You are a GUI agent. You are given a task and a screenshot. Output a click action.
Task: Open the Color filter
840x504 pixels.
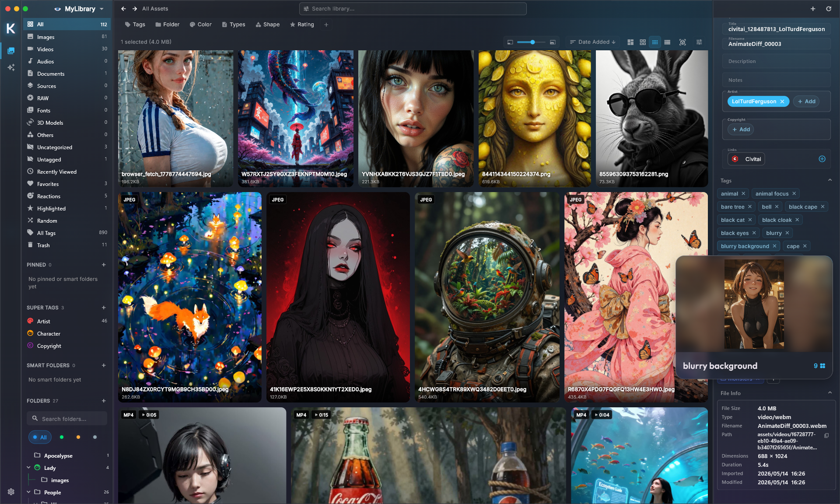click(x=200, y=24)
